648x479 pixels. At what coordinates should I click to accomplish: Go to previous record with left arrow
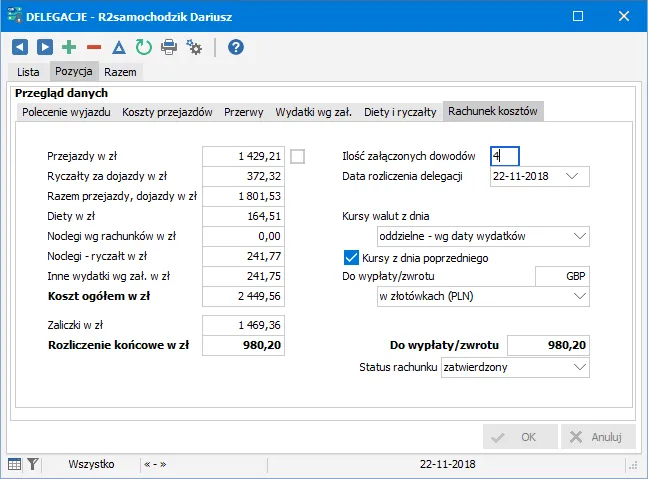[20, 47]
